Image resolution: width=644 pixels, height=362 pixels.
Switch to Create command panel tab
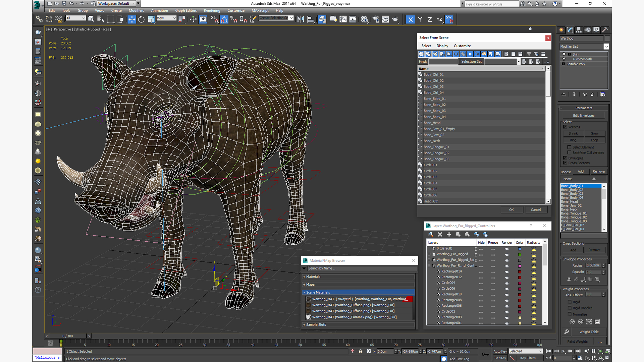[x=561, y=30]
